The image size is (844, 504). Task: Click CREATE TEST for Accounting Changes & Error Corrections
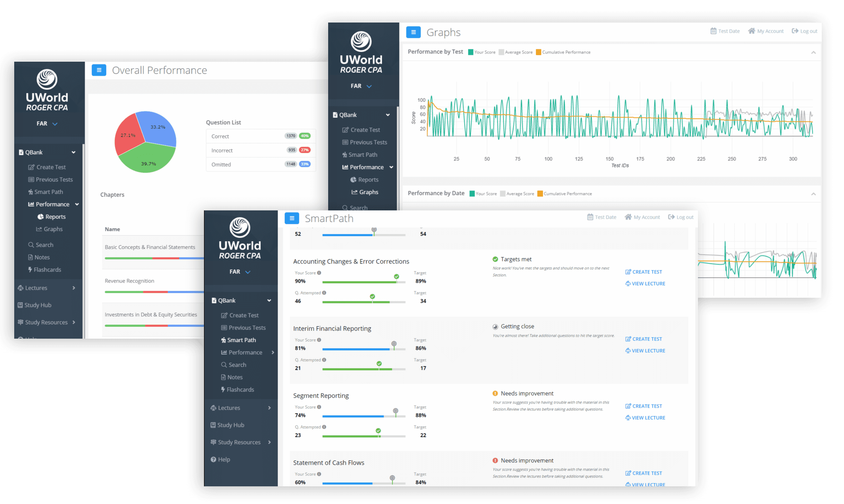(643, 272)
